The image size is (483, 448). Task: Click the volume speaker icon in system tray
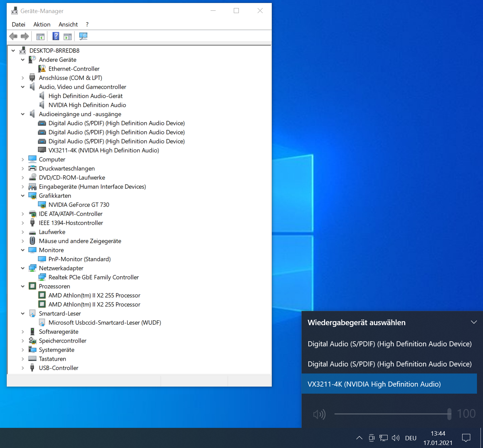(396, 438)
